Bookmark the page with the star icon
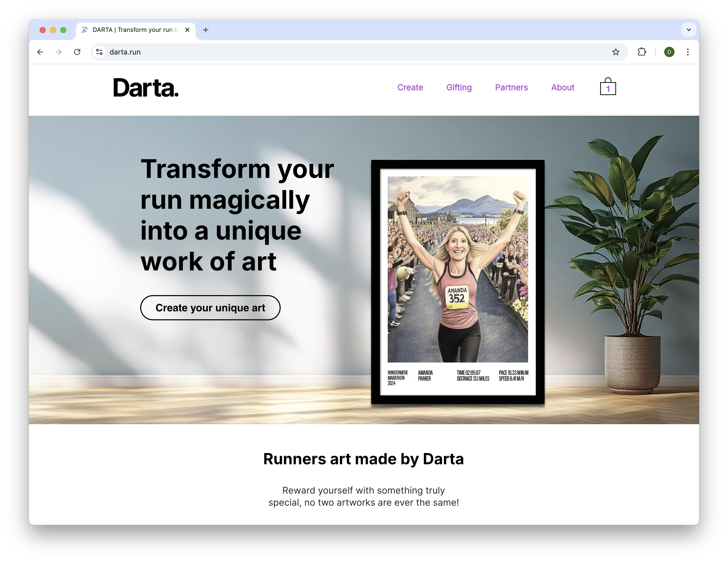728x563 pixels. [615, 52]
